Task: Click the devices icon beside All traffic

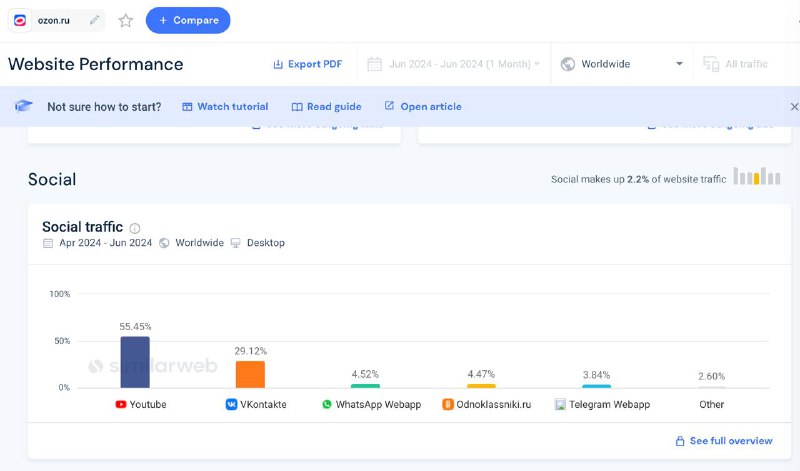Action: pyautogui.click(x=711, y=64)
